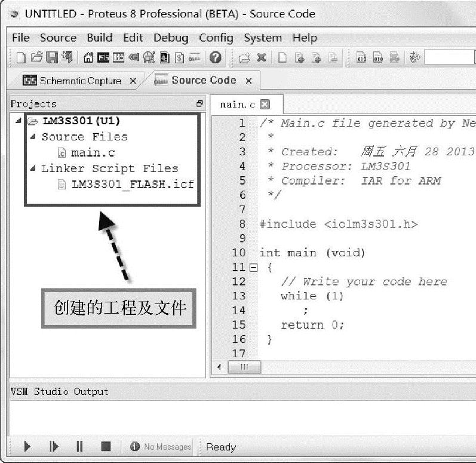Click the add project folder icon
Viewport: 476px width, 463px height.
(x=245, y=57)
